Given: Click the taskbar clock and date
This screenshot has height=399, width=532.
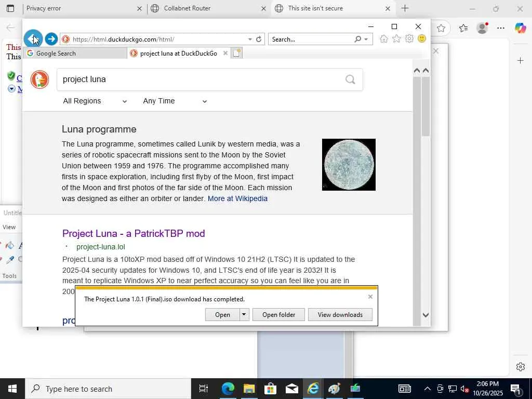Looking at the screenshot, I should click(488, 389).
